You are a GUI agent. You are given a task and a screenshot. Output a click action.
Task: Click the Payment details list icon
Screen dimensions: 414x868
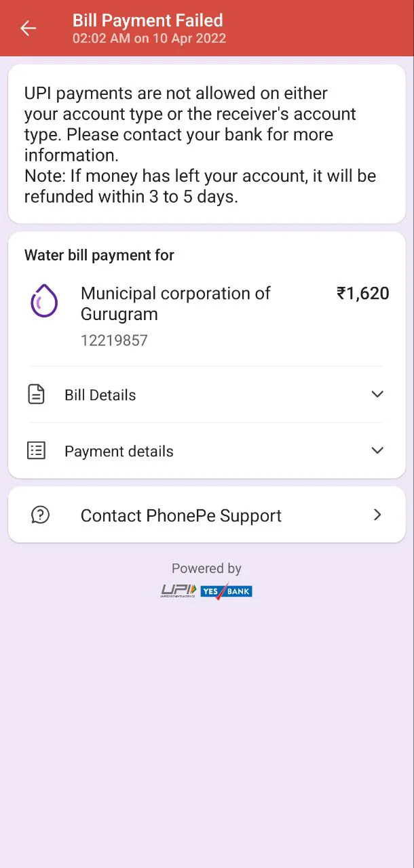(36, 451)
